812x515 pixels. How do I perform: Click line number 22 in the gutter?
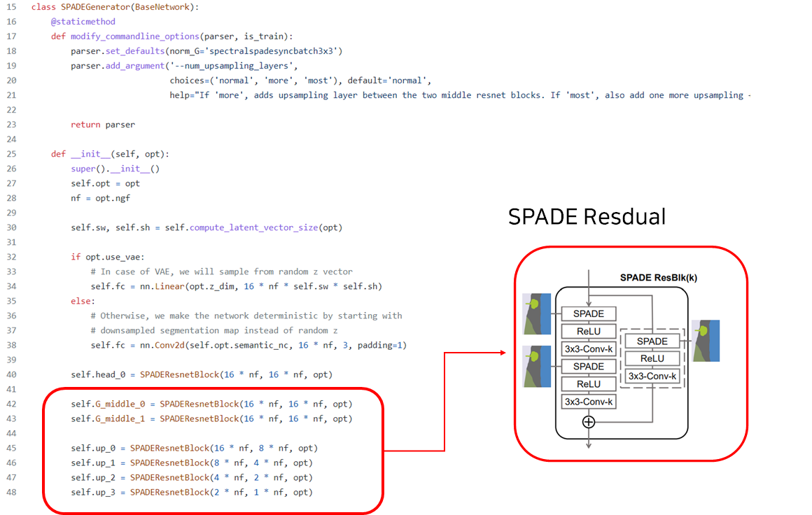pos(11,111)
